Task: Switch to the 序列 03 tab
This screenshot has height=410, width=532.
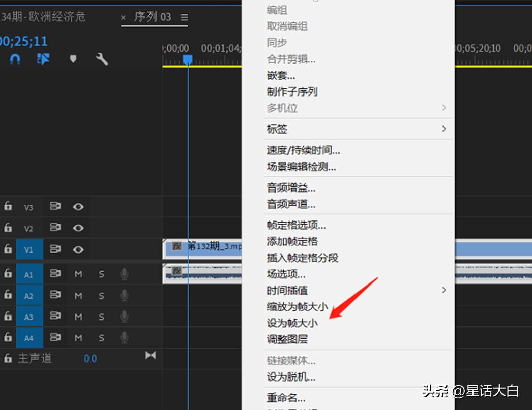Action: (x=153, y=16)
